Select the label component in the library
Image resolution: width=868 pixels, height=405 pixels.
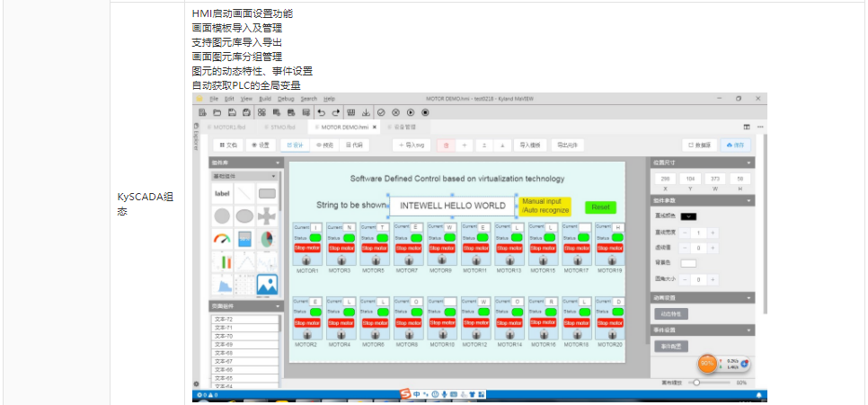click(222, 193)
